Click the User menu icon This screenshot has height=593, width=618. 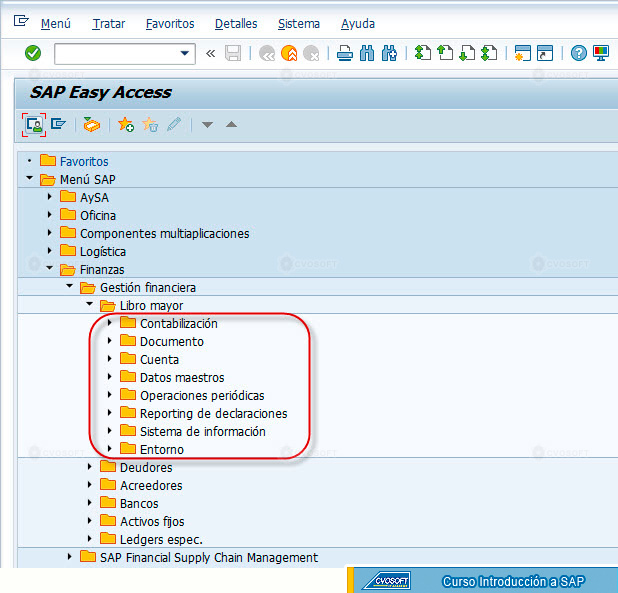pyautogui.click(x=34, y=125)
